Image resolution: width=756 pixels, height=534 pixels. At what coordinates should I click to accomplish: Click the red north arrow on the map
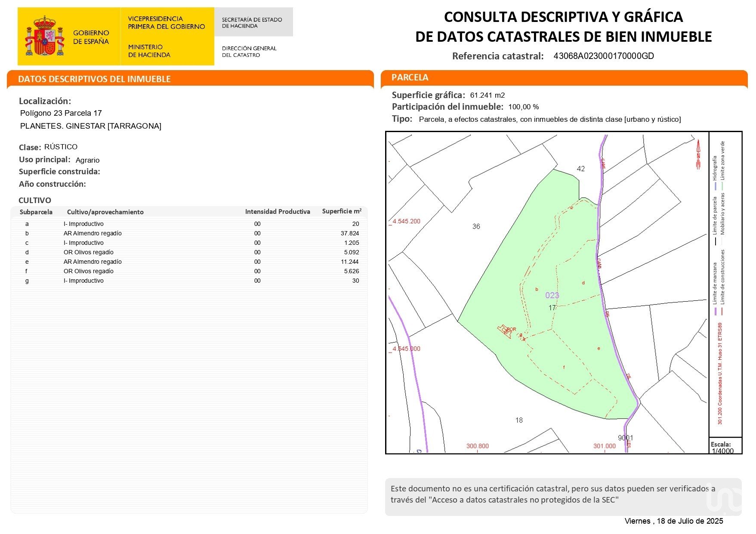(698, 154)
